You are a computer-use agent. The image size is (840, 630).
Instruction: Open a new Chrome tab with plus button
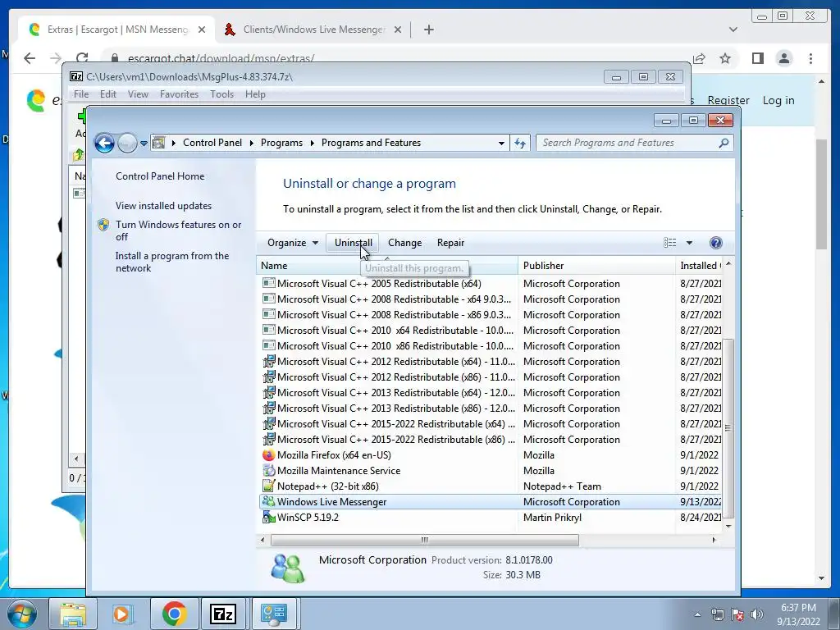[428, 30]
